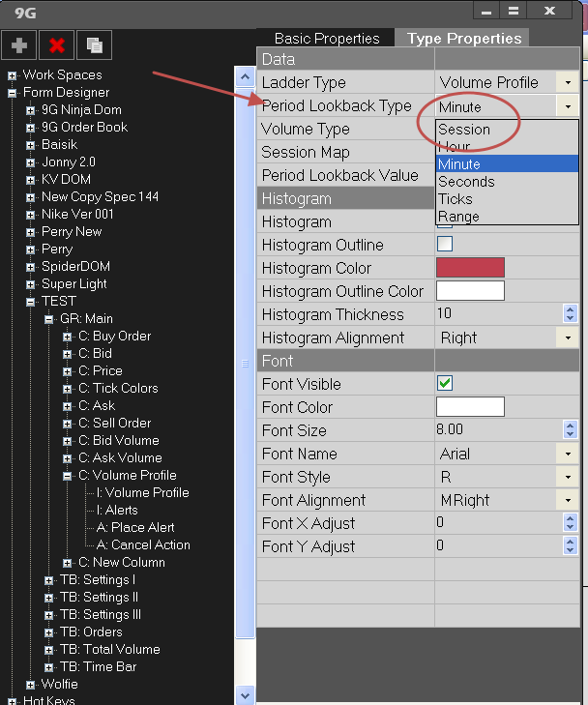Click the add (plus) toolbar icon
588x705 pixels.
coord(19,44)
